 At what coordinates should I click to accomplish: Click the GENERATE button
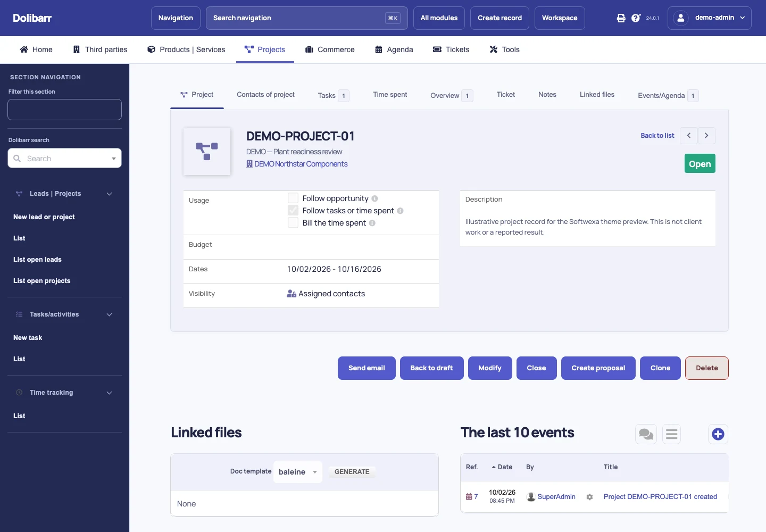(x=352, y=472)
